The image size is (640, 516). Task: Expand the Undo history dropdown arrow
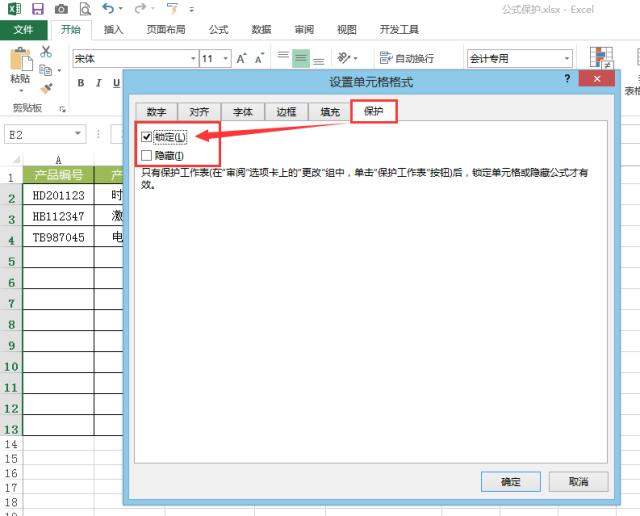click(120, 9)
